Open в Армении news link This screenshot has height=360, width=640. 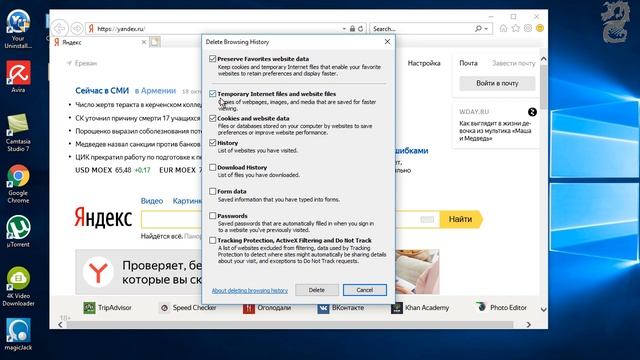[155, 91]
